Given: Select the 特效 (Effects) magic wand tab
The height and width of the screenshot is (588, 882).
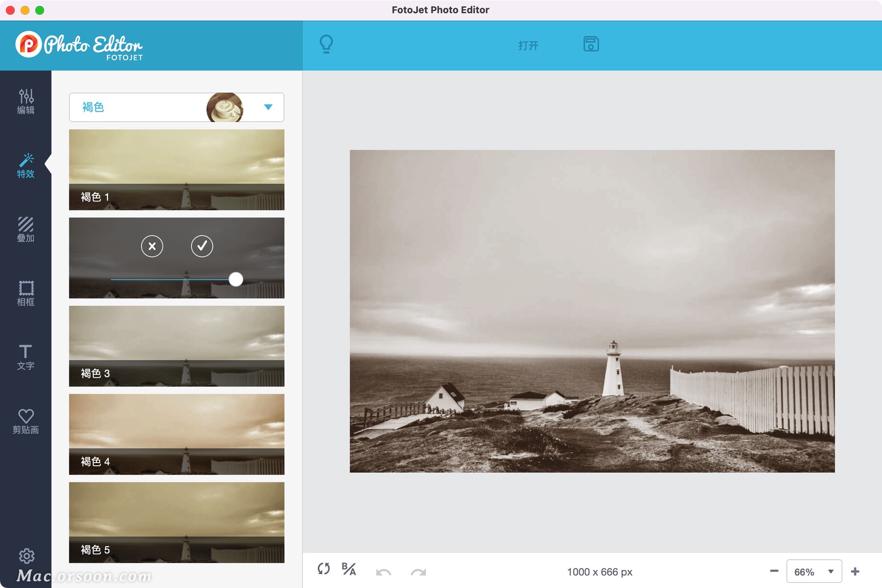Looking at the screenshot, I should (26, 165).
